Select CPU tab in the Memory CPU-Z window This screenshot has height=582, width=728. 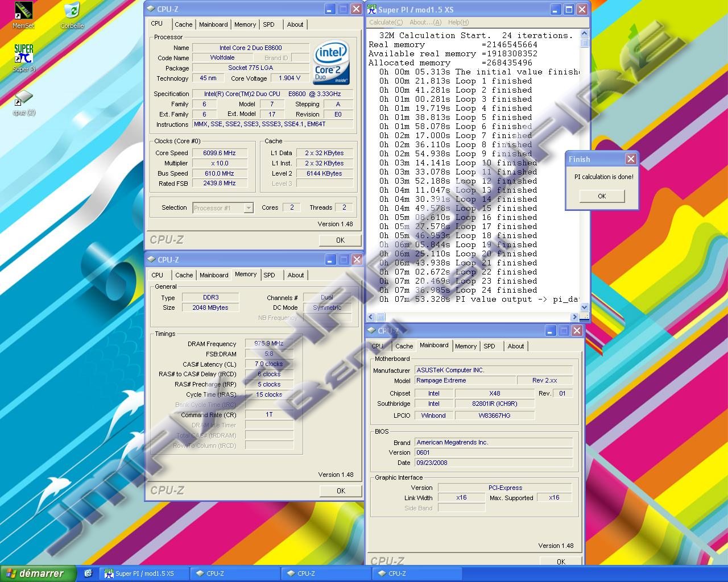tap(158, 275)
